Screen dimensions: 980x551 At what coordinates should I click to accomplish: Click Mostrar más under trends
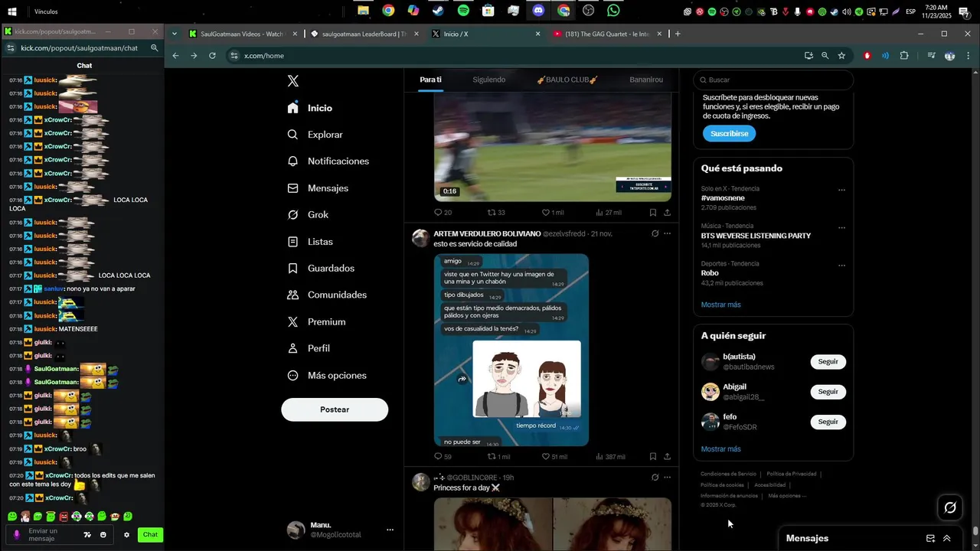tap(720, 305)
